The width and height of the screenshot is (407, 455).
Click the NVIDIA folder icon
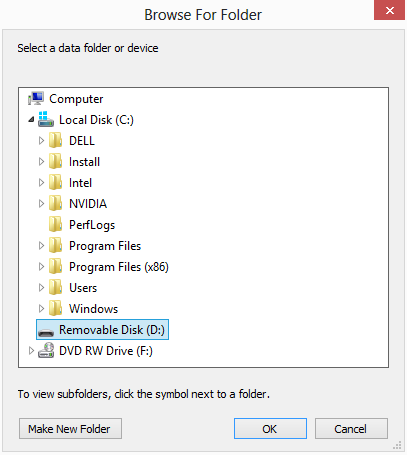click(55, 203)
